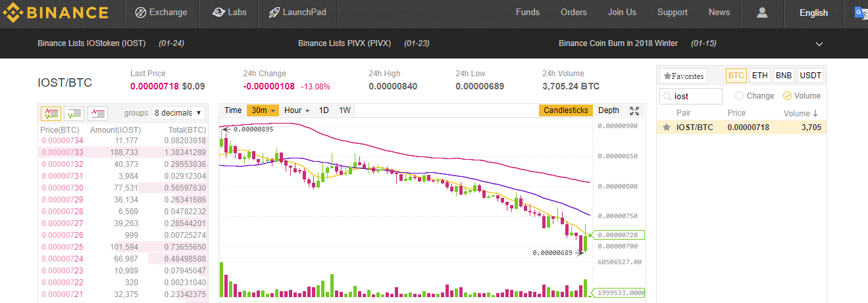Sort pairs by Price column header
Screen dimensions: 868x303
(736, 114)
